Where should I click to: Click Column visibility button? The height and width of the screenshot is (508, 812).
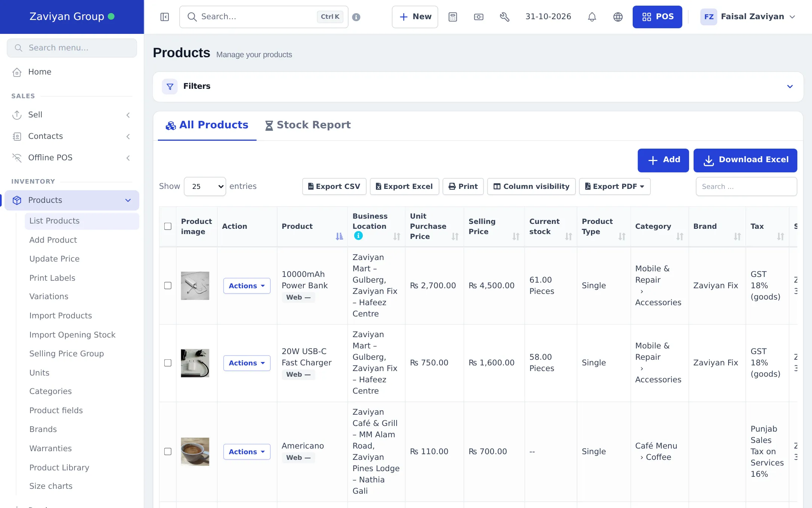tap(531, 186)
